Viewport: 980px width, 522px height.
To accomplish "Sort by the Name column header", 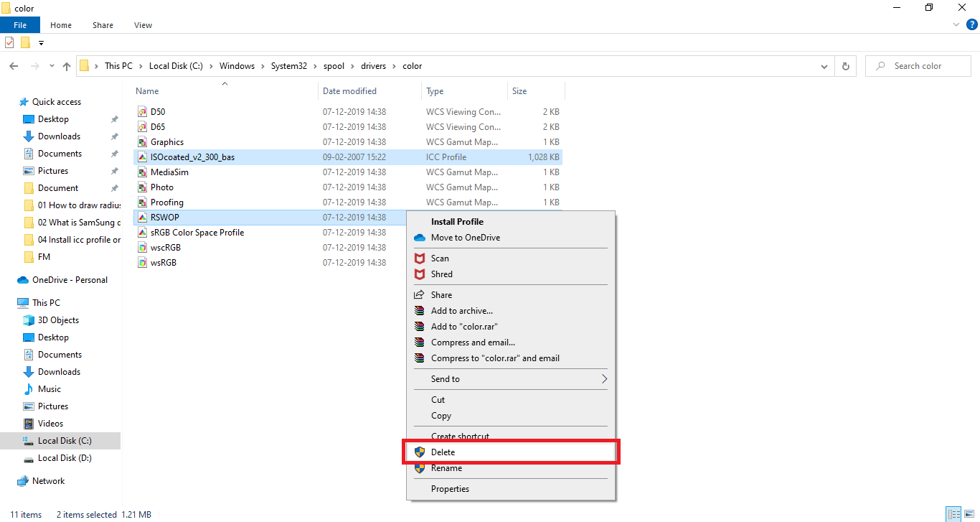I will click(225, 91).
